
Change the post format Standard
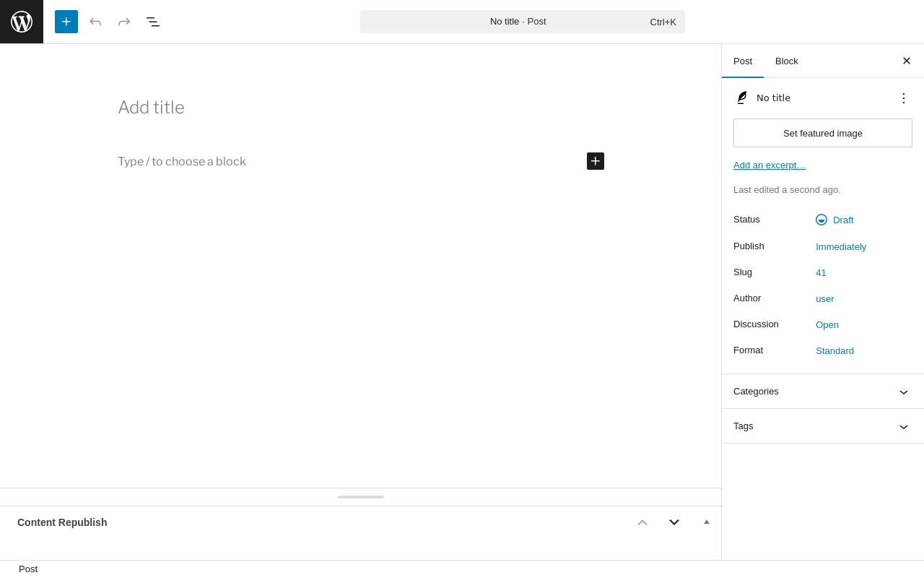834,350
